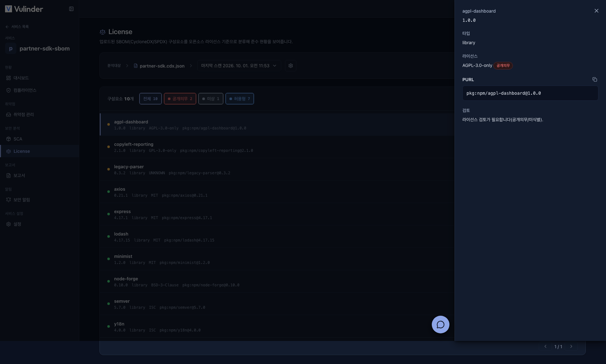Viewport: 606px width, 364px height.
Task: Open 보안 알림 in the sidebar
Action: coord(39,200)
